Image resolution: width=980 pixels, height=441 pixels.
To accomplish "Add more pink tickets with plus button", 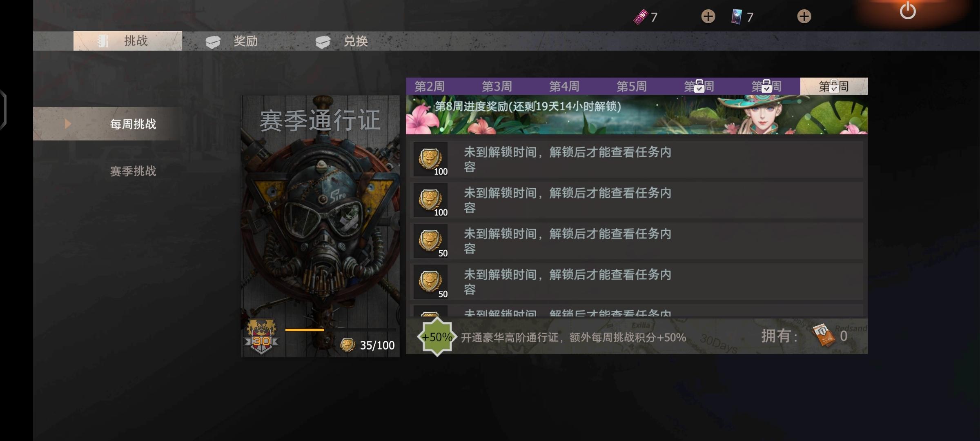I will tap(708, 17).
